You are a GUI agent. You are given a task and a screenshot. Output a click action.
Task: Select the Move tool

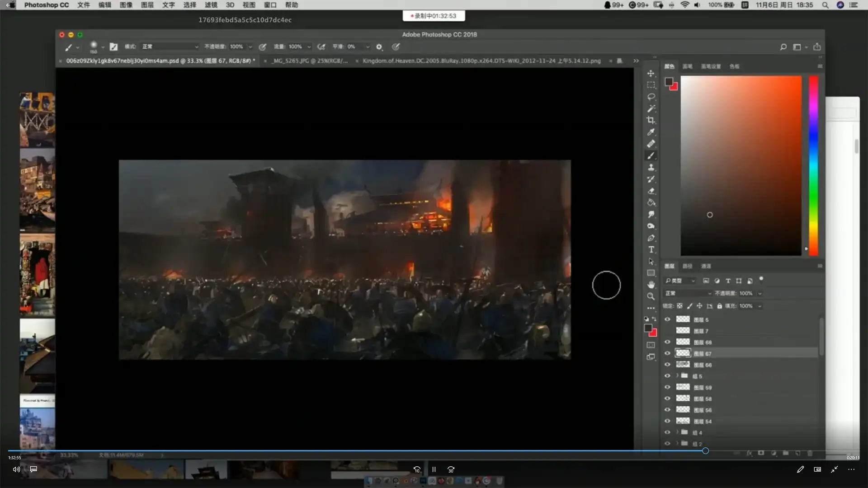tap(651, 73)
